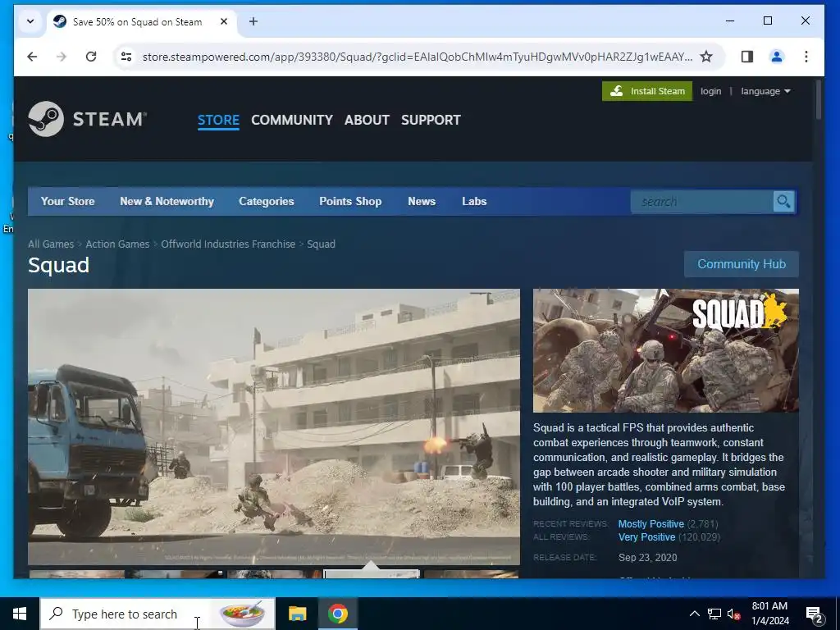Open the Community Hub
The image size is (840, 630).
[742, 264]
